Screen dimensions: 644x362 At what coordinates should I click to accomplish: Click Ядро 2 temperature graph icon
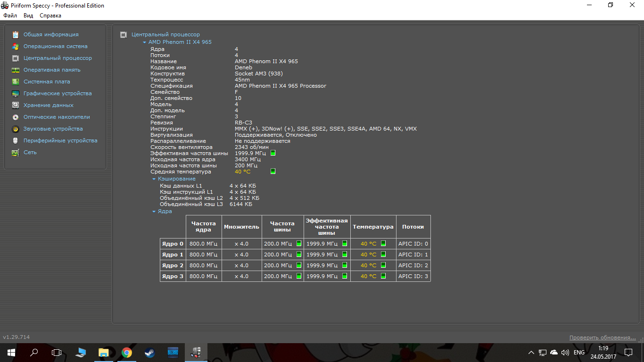(x=383, y=265)
